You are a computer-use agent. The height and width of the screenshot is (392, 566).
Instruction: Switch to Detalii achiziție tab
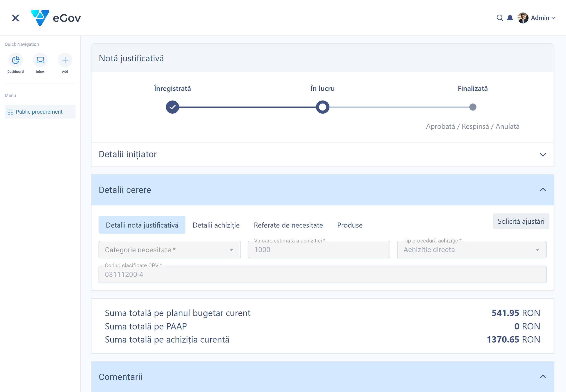pyautogui.click(x=216, y=225)
